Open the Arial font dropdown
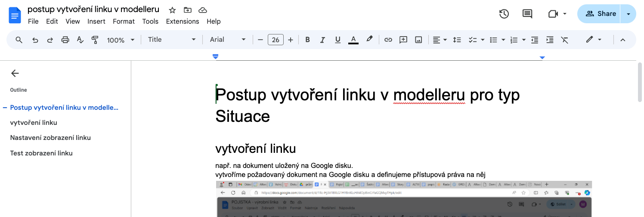Screen dimensions: 644x217 (x=227, y=40)
